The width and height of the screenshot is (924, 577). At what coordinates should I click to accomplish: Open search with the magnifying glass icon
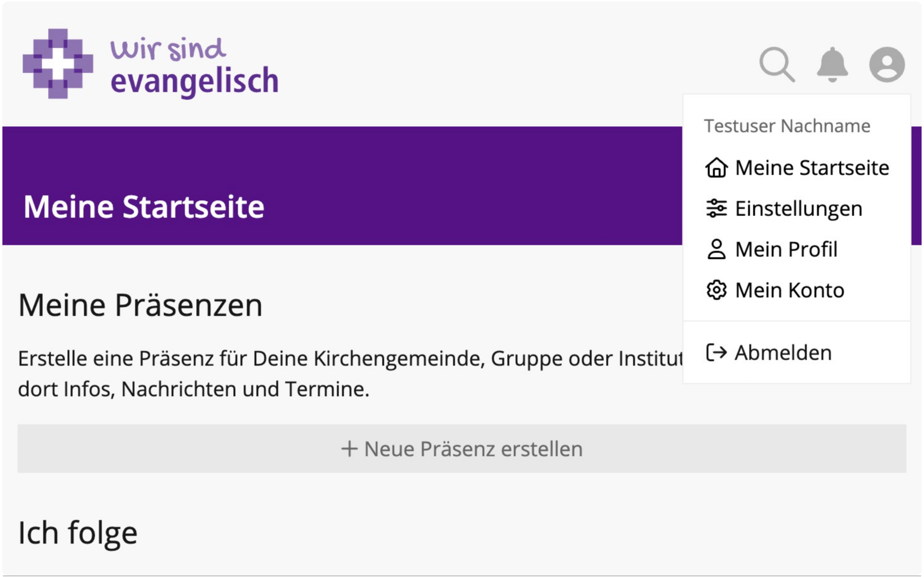pos(777,64)
